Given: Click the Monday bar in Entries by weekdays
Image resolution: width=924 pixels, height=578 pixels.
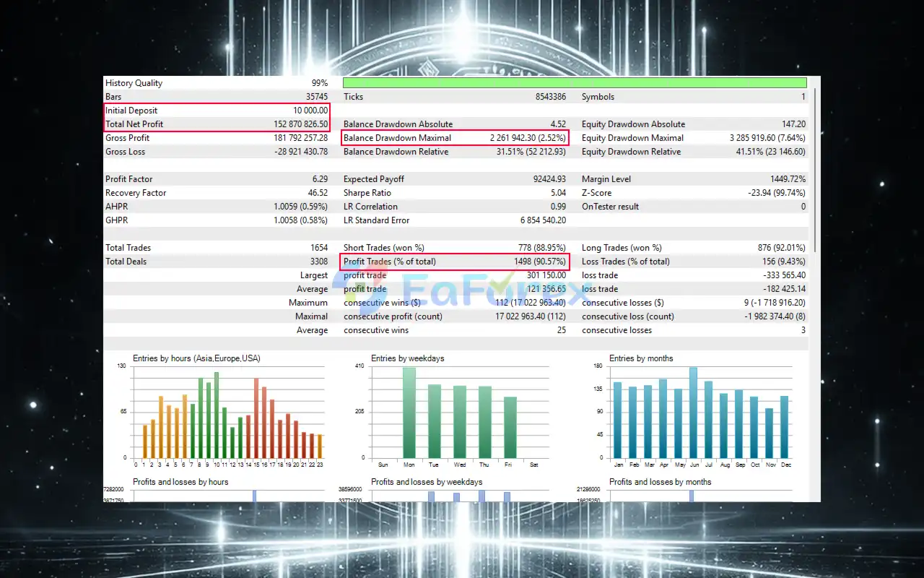Looking at the screenshot, I should (409, 413).
